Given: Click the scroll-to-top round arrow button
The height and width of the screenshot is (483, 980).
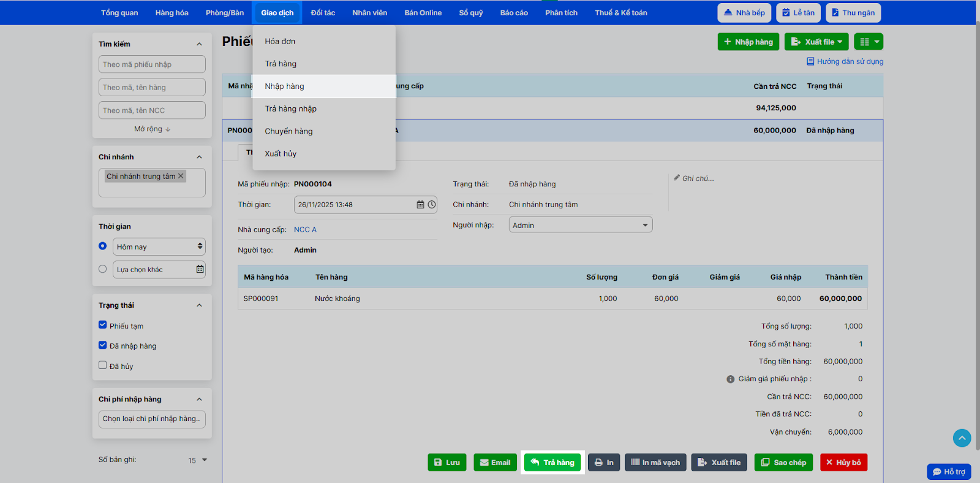Looking at the screenshot, I should [962, 438].
